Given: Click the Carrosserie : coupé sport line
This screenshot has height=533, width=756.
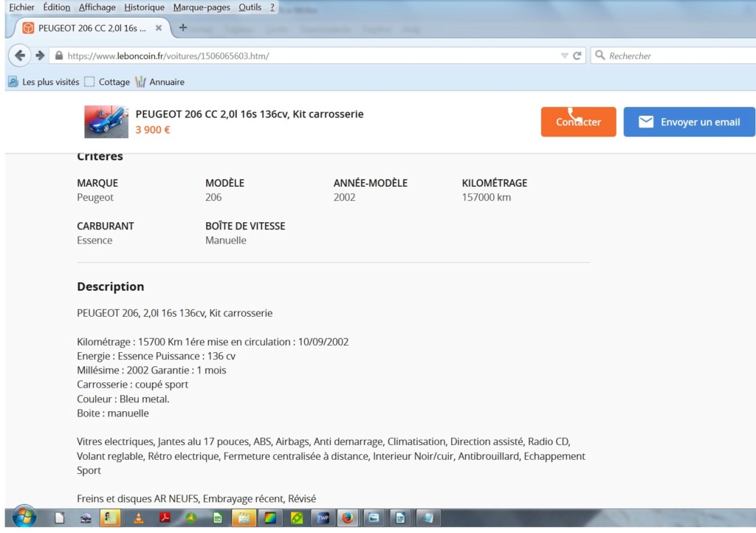Looking at the screenshot, I should pos(133,385).
